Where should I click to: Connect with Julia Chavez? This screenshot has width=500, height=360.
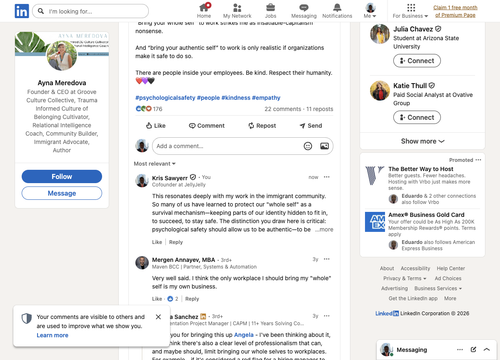(x=417, y=61)
